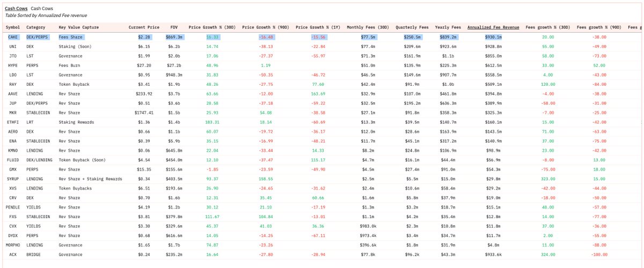Sort by Fees growth % (90D) header
This screenshot has width=644, height=268.
599,27
